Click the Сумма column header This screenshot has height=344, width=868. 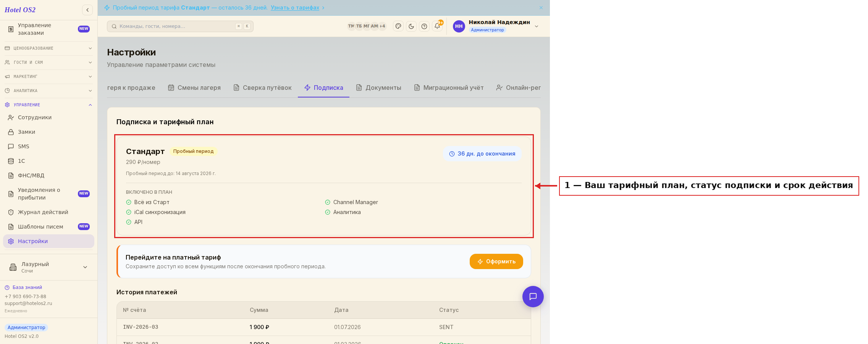pos(259,310)
